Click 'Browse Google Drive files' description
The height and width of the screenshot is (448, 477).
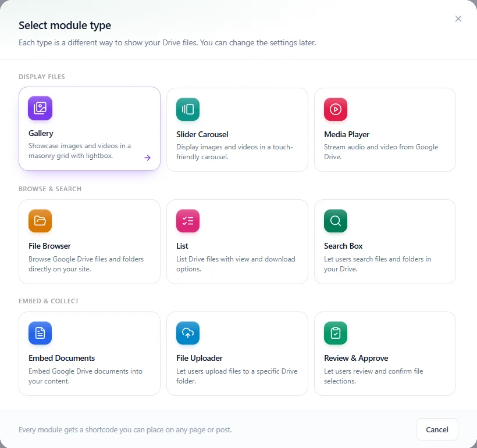coord(86,264)
